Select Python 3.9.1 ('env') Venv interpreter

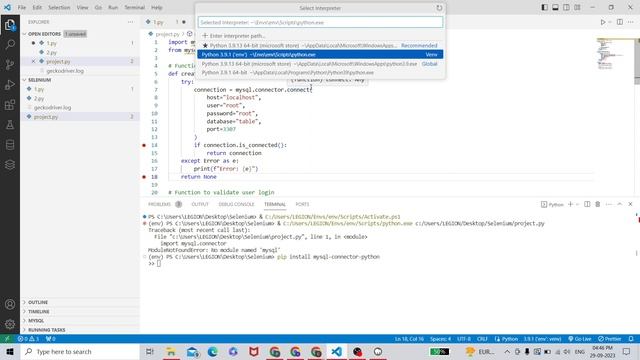[x=320, y=54]
